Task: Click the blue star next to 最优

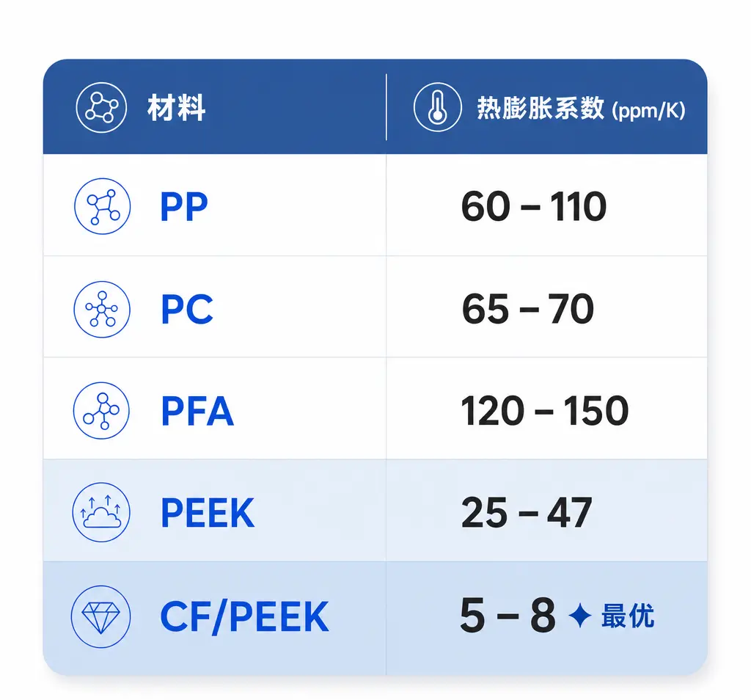Action: click(x=579, y=615)
